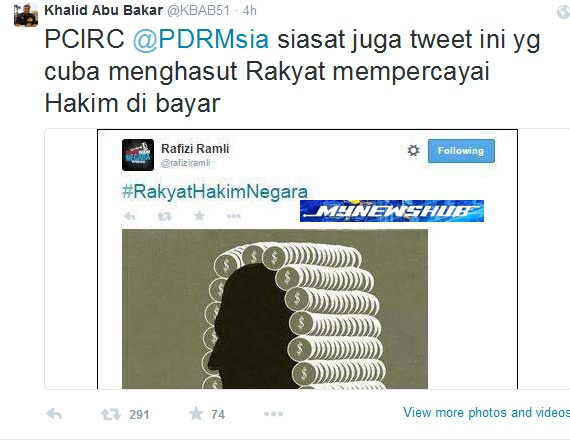Open the coin wig judge image
Screen dimensions: 570x445
coord(275,309)
